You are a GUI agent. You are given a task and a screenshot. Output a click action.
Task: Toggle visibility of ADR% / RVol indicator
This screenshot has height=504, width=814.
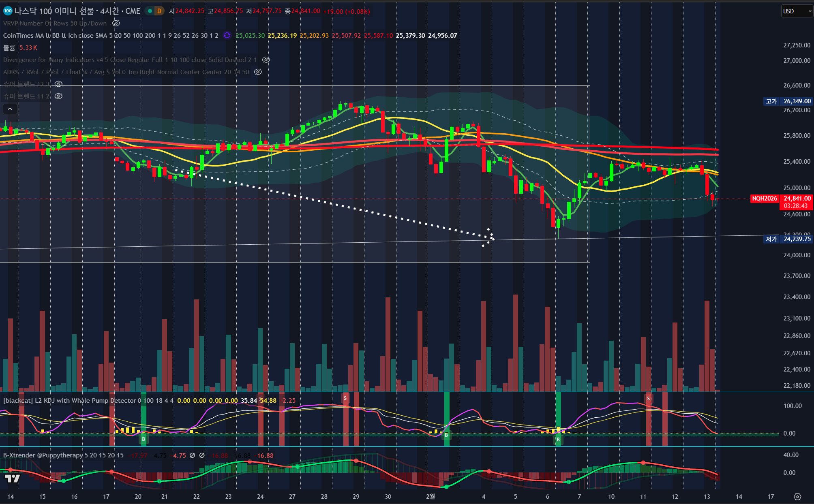258,72
